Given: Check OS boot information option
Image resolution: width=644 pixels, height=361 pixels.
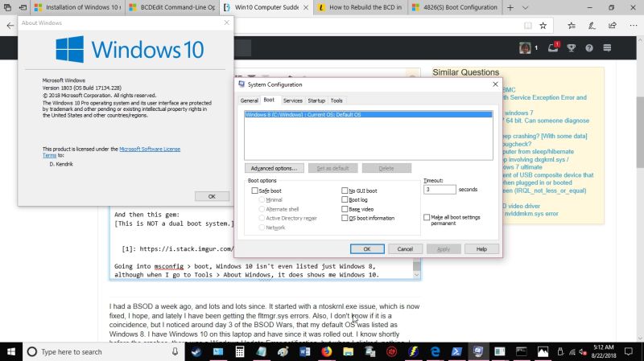Looking at the screenshot, I should point(345,218).
